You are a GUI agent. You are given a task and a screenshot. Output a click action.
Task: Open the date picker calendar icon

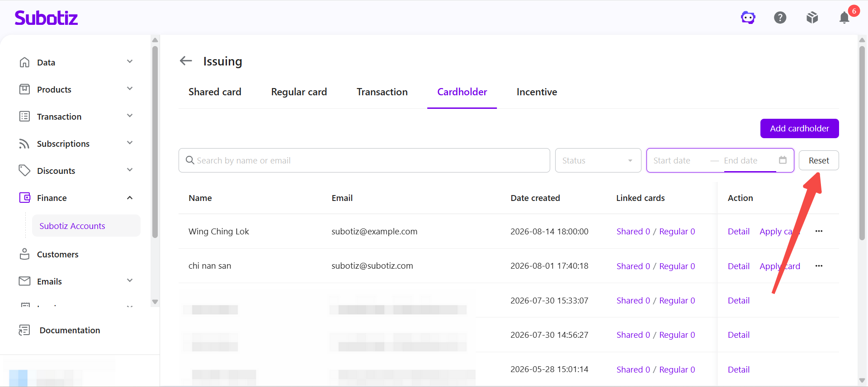click(x=783, y=160)
